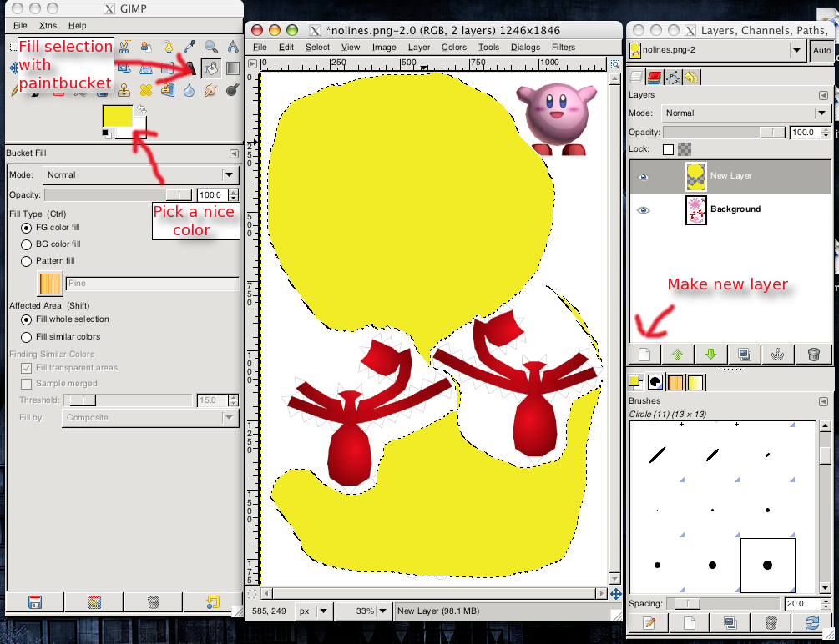Open the Colors menu

(x=454, y=47)
